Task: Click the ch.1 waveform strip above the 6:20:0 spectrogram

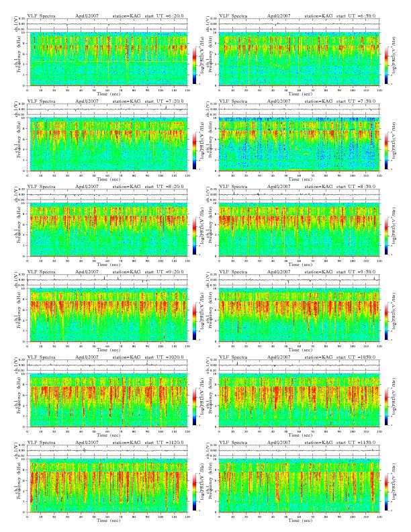Action: point(107,24)
